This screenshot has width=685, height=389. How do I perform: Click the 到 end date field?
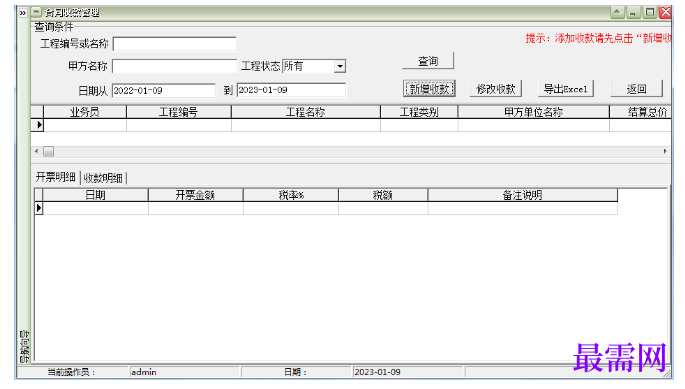(x=291, y=90)
